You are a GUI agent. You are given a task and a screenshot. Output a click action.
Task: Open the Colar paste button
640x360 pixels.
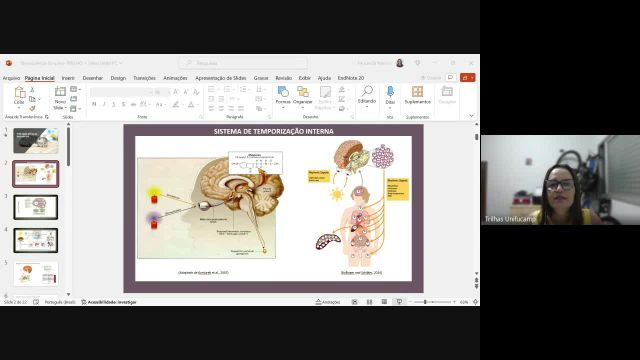(19, 97)
